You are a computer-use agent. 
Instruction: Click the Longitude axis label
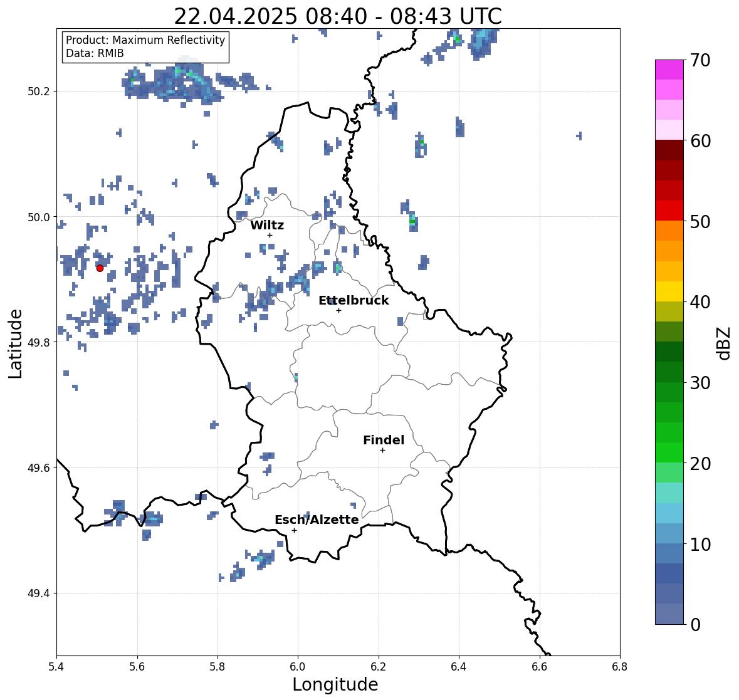pyautogui.click(x=335, y=684)
